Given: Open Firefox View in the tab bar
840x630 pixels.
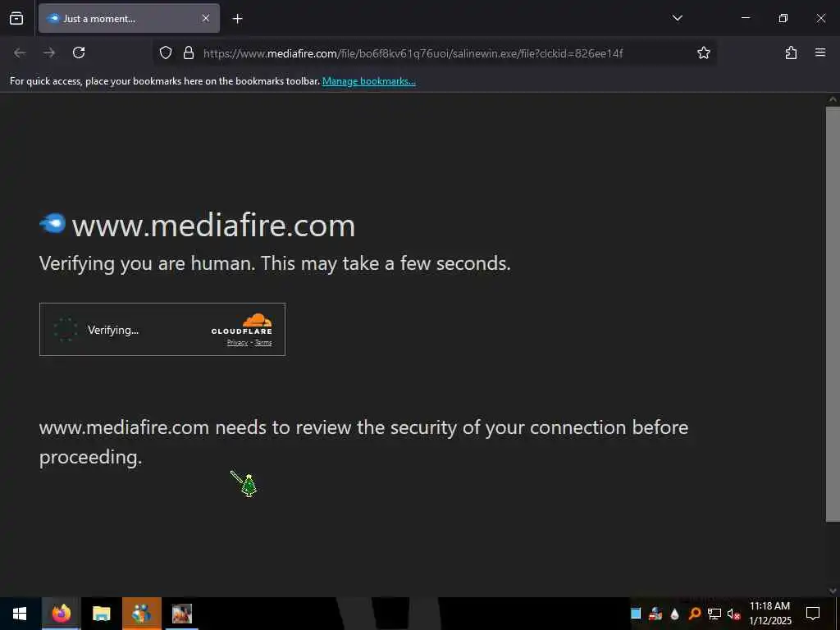Looking at the screenshot, I should (x=16, y=19).
